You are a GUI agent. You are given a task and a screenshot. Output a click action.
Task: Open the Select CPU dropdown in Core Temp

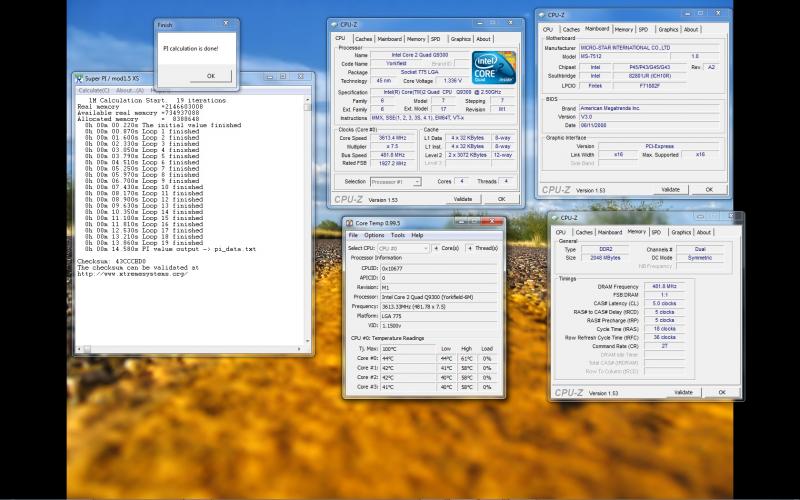(x=403, y=248)
